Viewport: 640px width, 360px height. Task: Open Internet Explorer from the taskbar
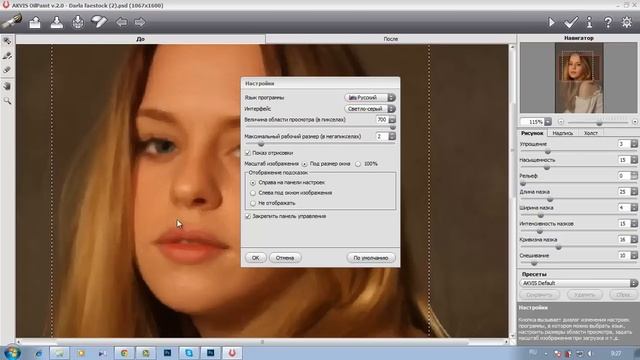[38, 353]
